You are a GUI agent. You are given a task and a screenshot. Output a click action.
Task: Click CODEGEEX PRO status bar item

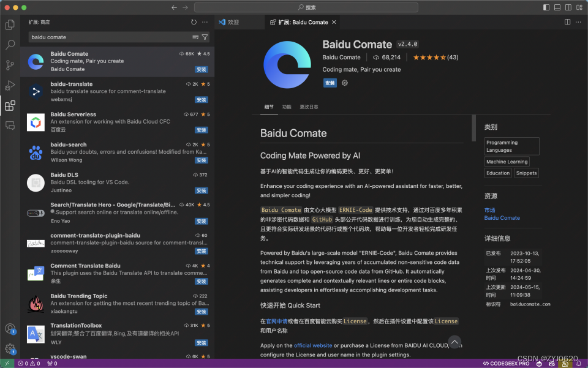click(x=506, y=364)
